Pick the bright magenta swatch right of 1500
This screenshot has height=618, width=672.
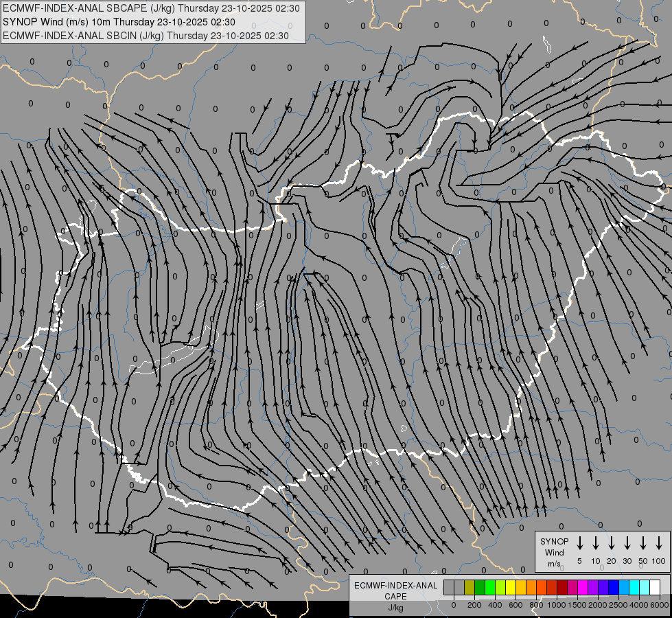(x=583, y=587)
